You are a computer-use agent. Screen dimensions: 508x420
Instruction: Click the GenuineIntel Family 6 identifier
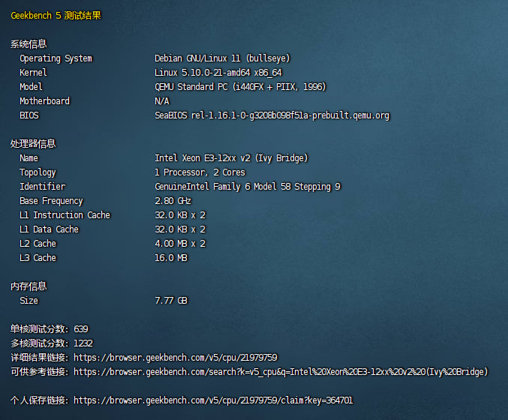click(x=247, y=187)
